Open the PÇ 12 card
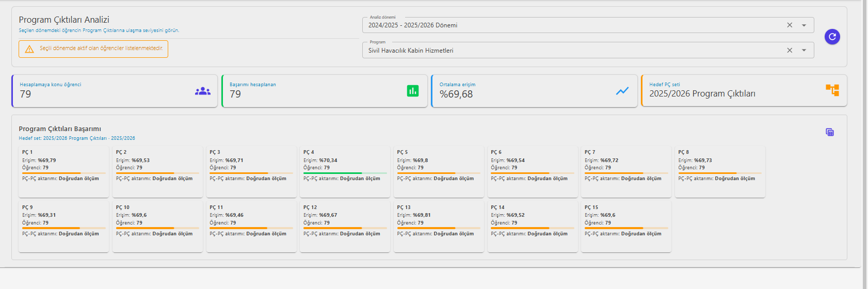 [345, 227]
